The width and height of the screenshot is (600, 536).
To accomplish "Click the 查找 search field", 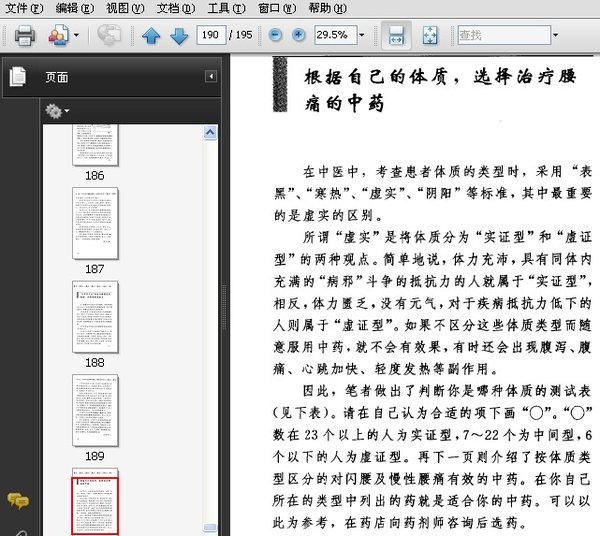I will tap(504, 35).
